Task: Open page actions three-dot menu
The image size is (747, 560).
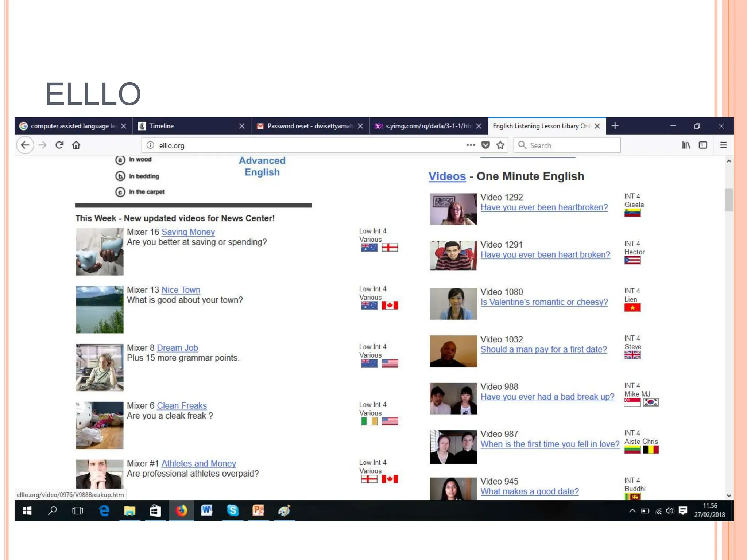Action: click(471, 145)
